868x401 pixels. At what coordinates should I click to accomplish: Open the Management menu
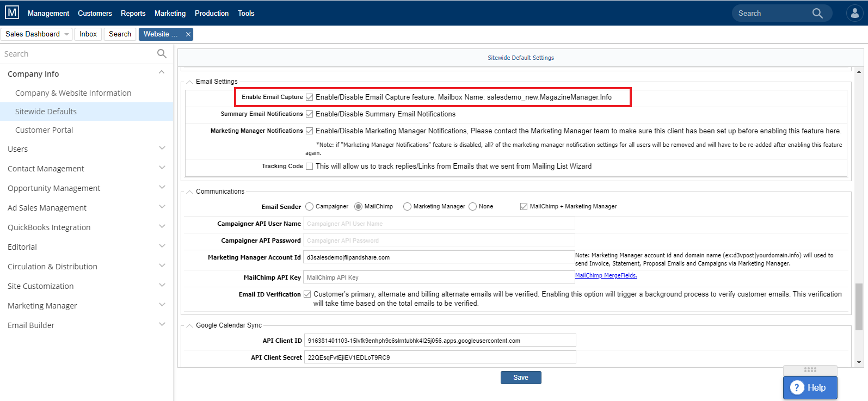[48, 13]
